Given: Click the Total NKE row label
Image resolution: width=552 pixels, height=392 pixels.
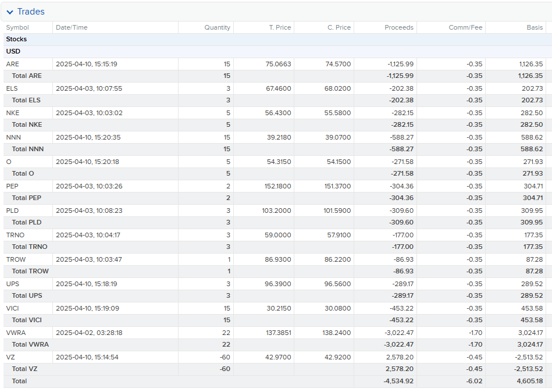Looking at the screenshot, I should coord(27,125).
